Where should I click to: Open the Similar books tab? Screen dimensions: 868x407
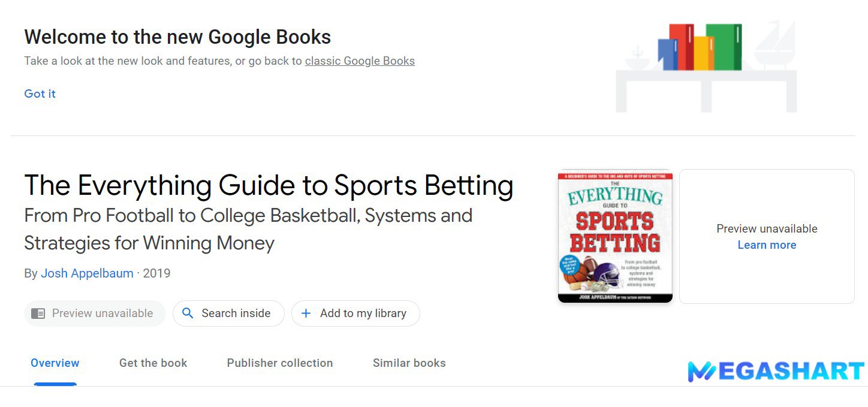pos(408,363)
